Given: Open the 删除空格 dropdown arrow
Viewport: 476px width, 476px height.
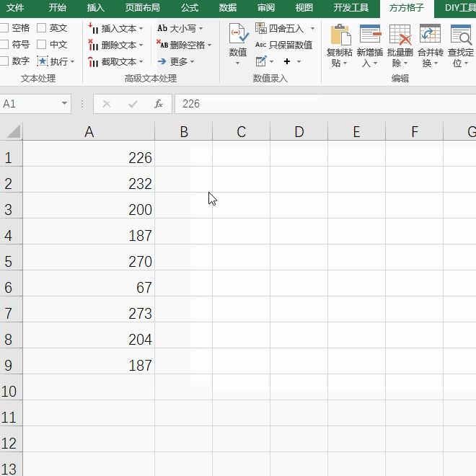Looking at the screenshot, I should click(209, 45).
